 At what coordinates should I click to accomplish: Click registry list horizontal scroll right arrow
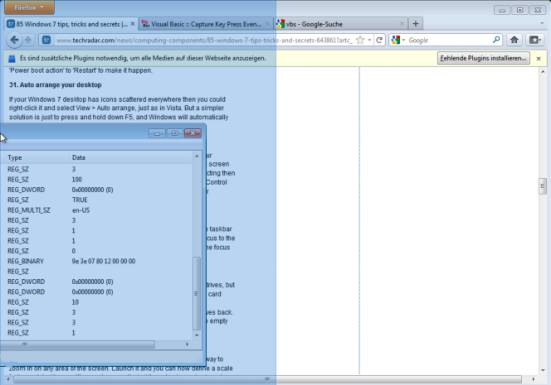(x=187, y=345)
